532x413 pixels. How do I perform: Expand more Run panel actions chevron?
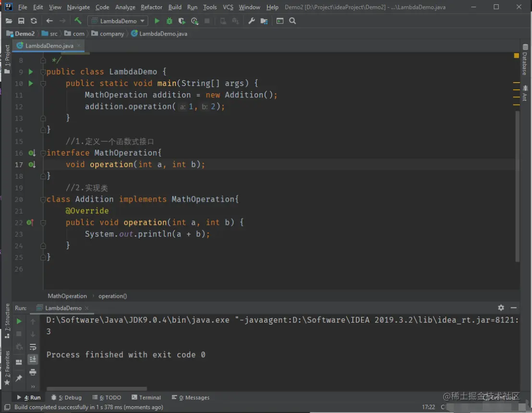(33, 387)
